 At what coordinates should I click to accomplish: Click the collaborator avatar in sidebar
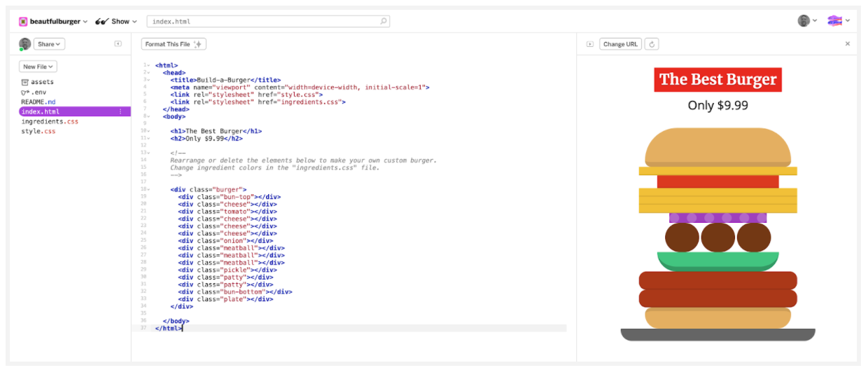(24, 44)
